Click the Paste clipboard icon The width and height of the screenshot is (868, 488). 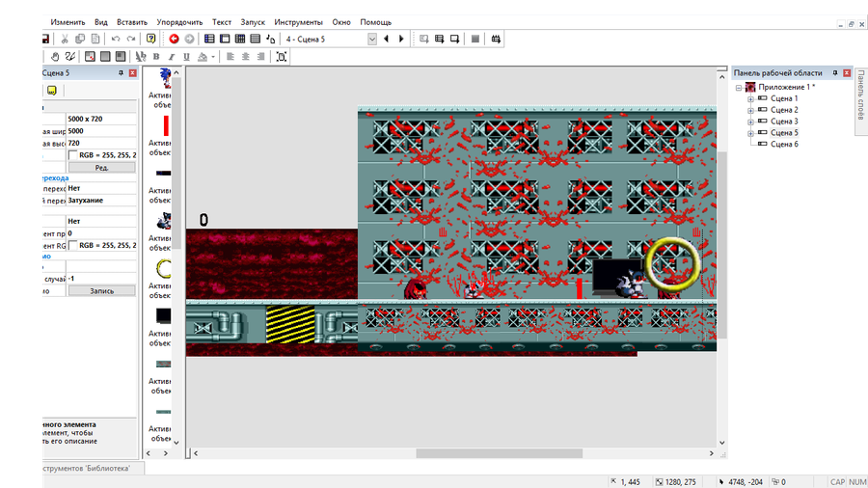click(x=95, y=39)
